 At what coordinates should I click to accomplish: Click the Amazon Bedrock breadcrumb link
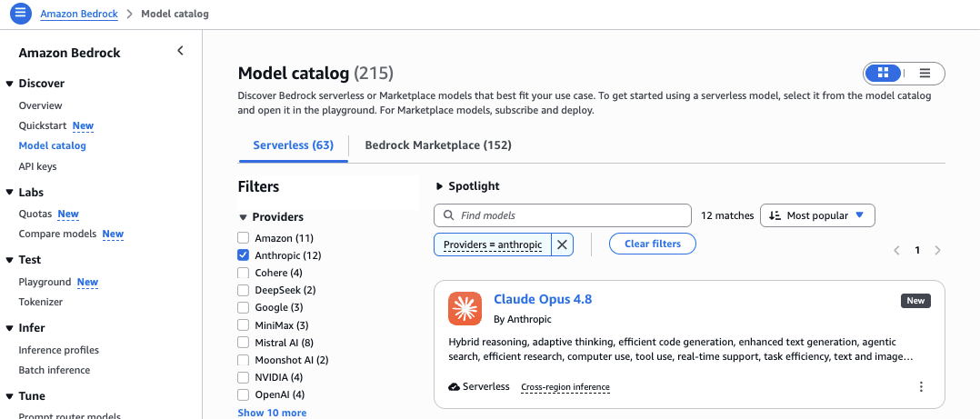[79, 13]
